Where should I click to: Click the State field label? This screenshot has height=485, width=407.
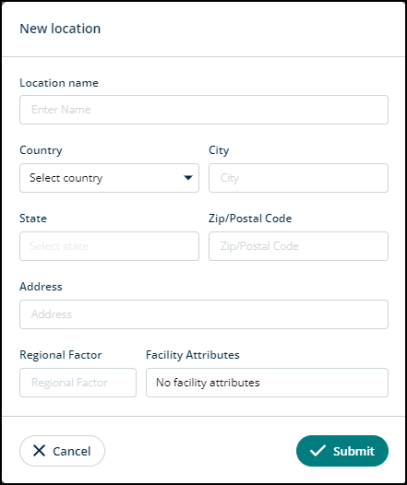click(33, 218)
